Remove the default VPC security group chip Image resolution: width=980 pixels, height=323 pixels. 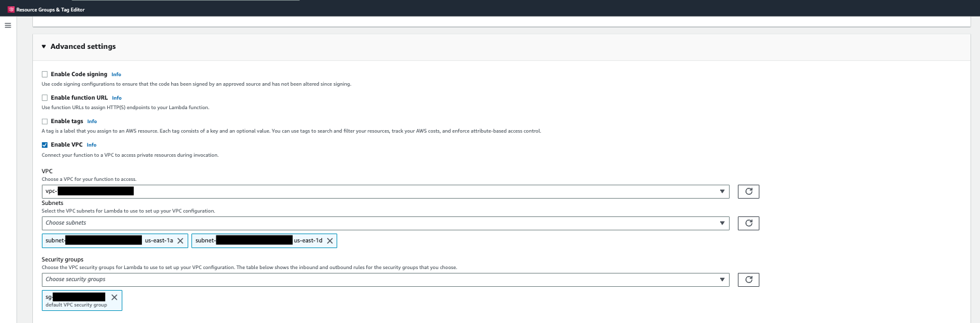tap(114, 297)
